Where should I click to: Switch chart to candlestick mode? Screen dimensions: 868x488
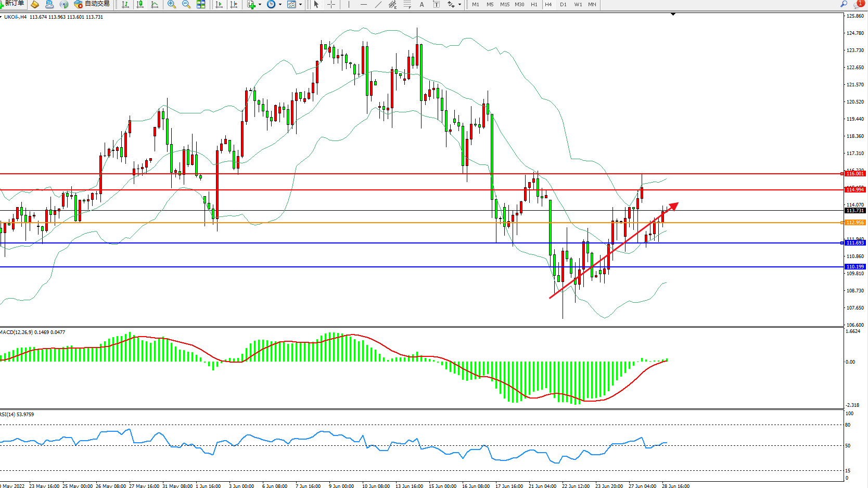140,4
